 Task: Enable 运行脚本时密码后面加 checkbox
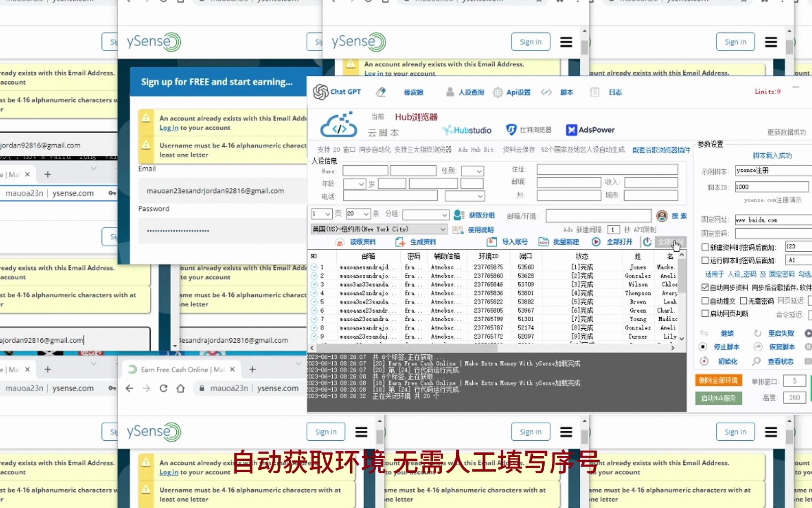tap(705, 260)
